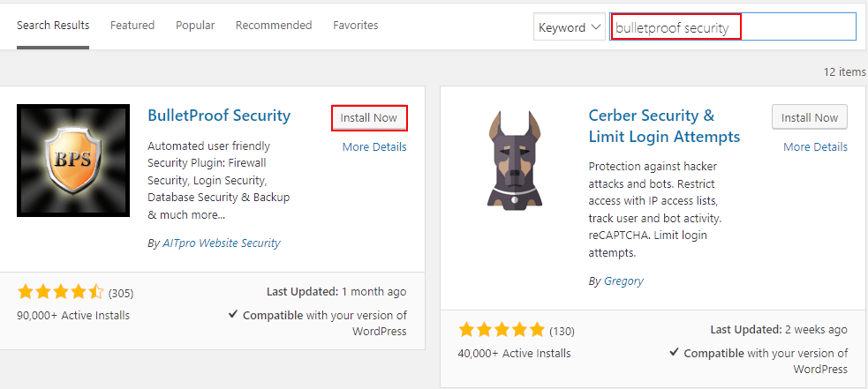
Task: Switch to the Popular tab
Action: pos(195,26)
